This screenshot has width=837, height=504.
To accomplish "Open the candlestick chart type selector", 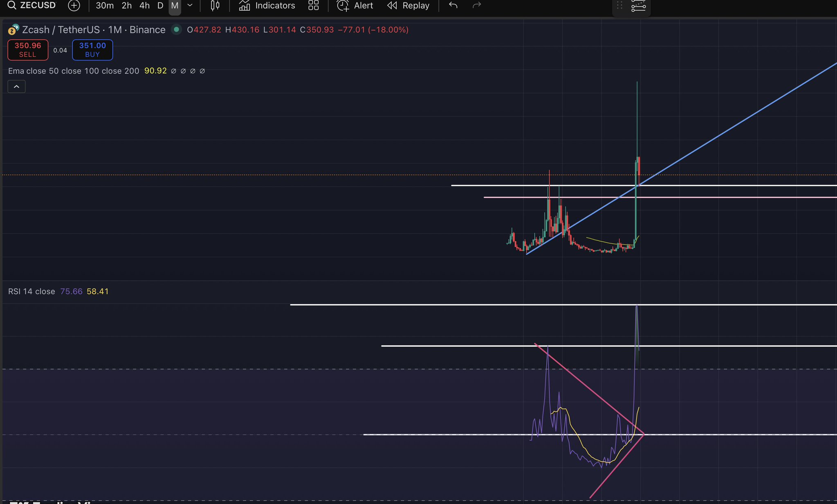I will coord(215,5).
